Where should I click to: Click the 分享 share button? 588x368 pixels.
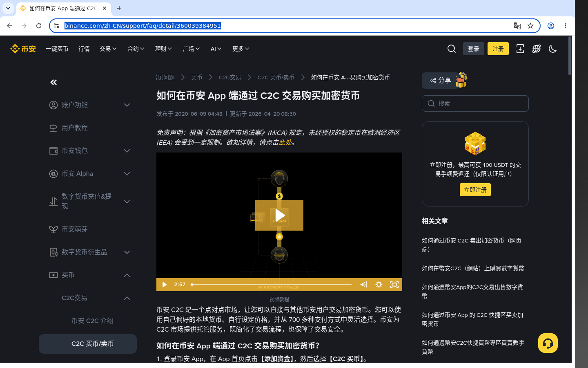pyautogui.click(x=441, y=81)
